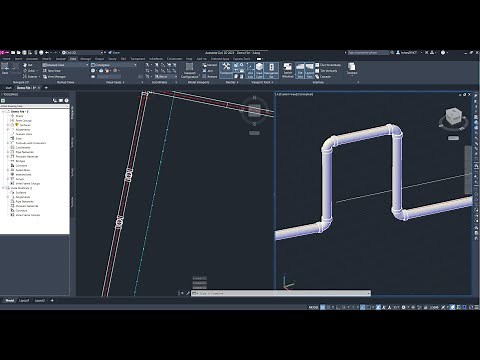Expand the Visual Styles panel
This screenshot has height=360, width=480.
click(x=115, y=82)
